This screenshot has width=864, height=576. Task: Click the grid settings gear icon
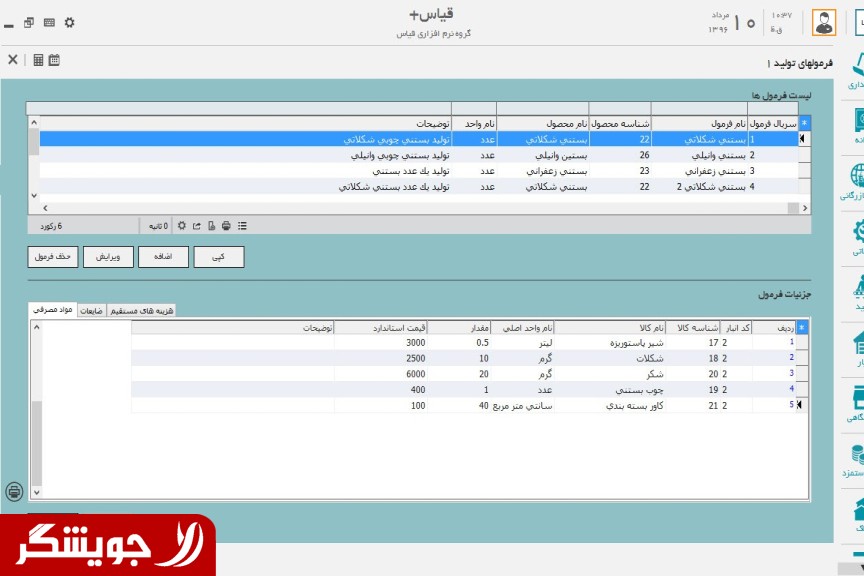181,226
